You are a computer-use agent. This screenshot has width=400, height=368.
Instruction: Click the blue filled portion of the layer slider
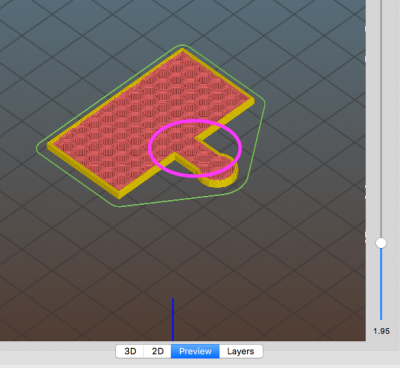381,284
